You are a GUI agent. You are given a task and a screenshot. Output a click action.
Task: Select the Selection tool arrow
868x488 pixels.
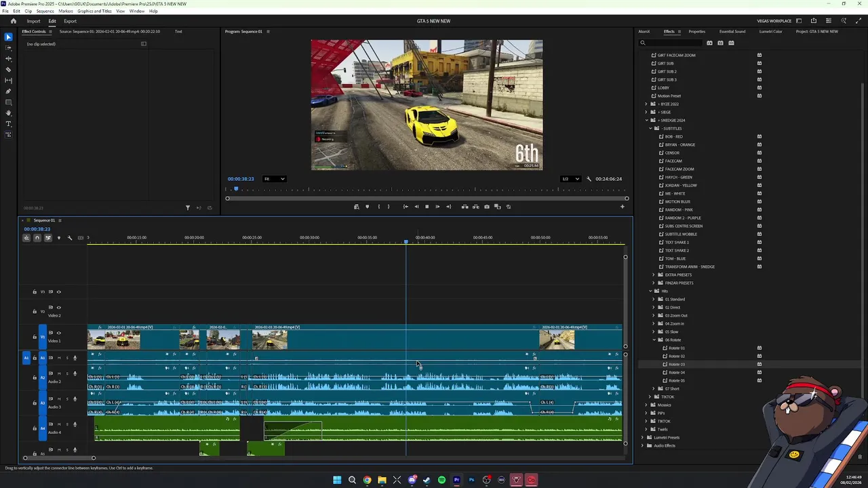pyautogui.click(x=8, y=37)
